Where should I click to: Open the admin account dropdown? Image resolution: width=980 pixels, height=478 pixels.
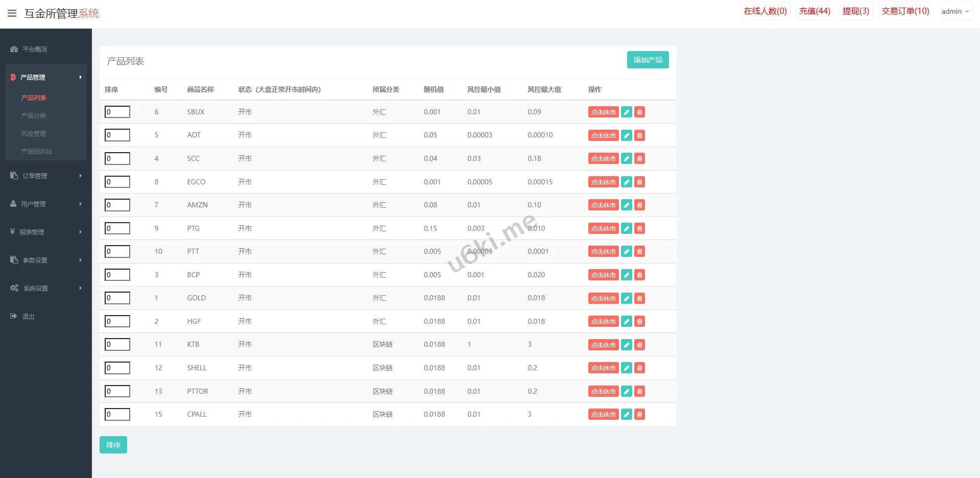coord(954,11)
